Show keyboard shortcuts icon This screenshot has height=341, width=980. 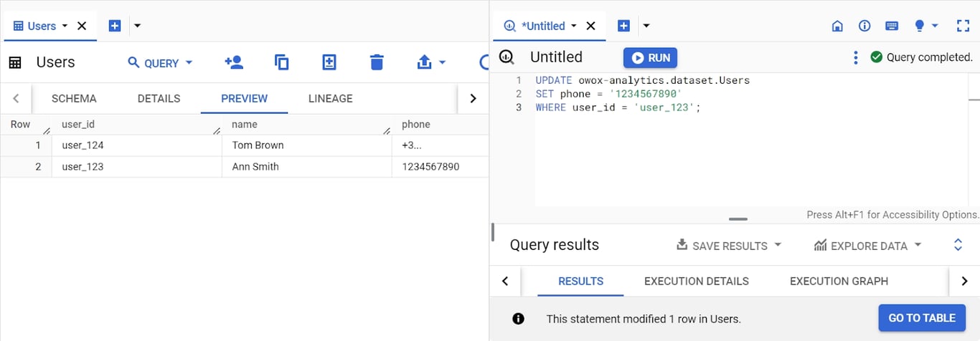(x=892, y=26)
